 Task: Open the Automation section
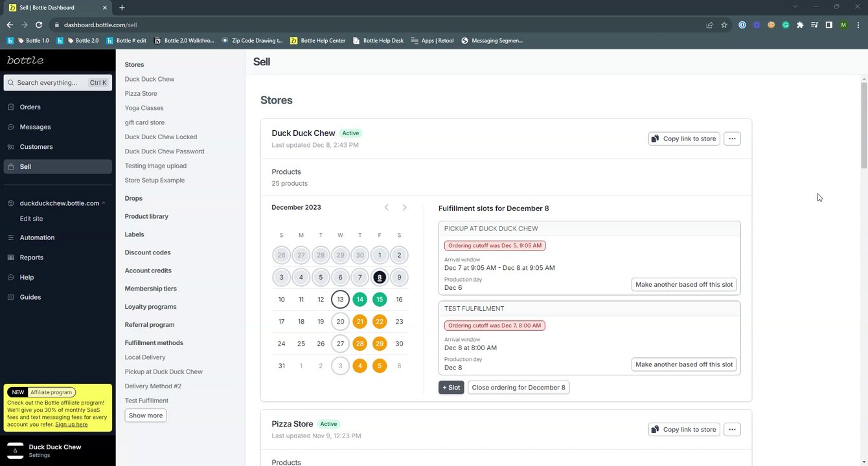(37, 238)
